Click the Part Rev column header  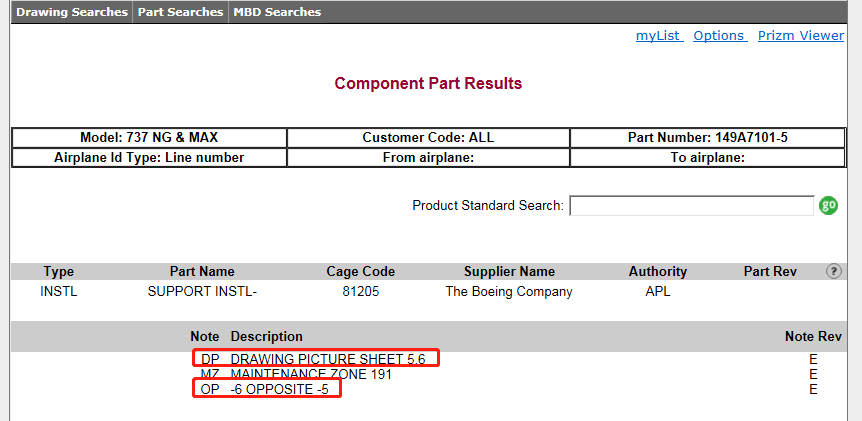pyautogui.click(x=770, y=272)
